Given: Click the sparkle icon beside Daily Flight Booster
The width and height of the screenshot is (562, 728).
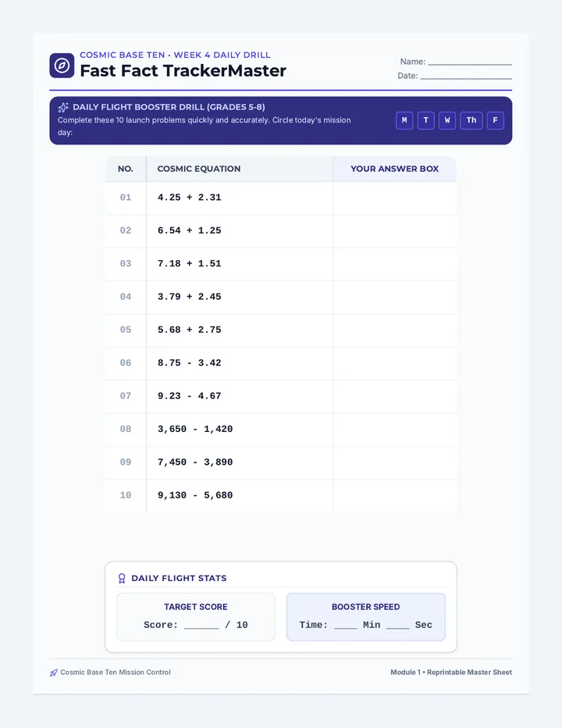Looking at the screenshot, I should tap(63, 108).
